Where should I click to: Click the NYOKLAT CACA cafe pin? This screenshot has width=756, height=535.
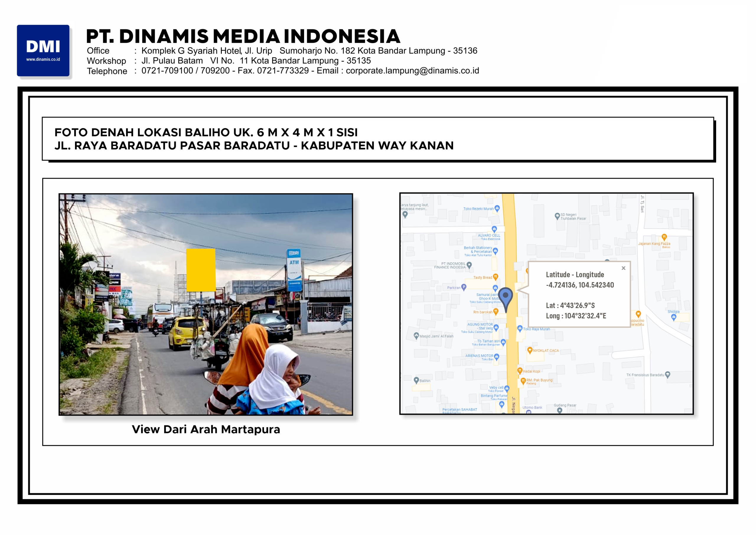coord(530,350)
